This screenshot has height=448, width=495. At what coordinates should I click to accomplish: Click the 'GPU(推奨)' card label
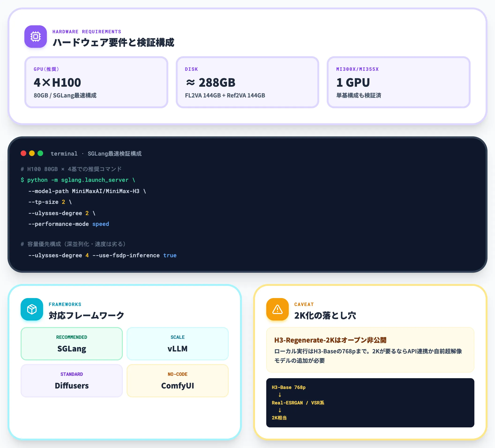(46, 69)
